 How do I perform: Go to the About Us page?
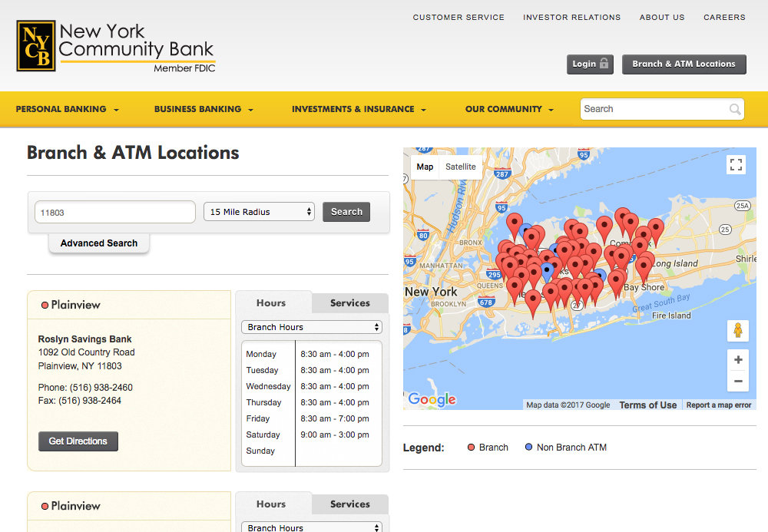[662, 17]
